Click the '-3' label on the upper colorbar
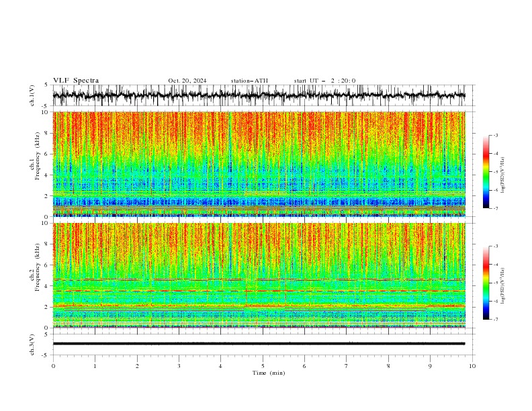 pyautogui.click(x=495, y=135)
